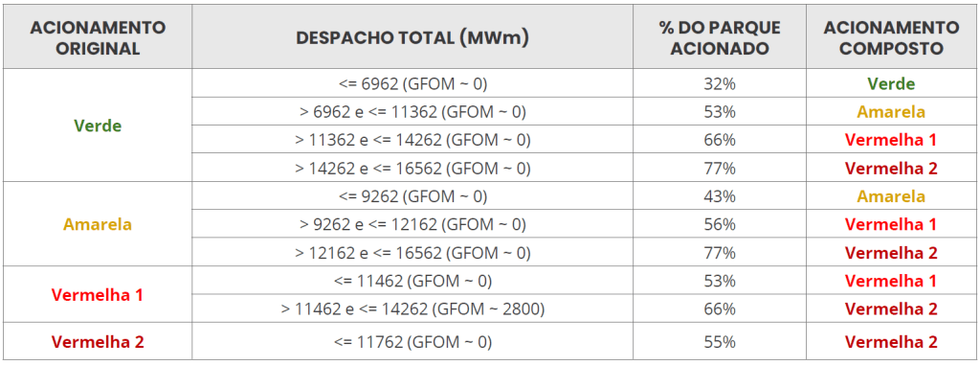Click the '> 9262 e <= 12162' cell

tap(412, 224)
